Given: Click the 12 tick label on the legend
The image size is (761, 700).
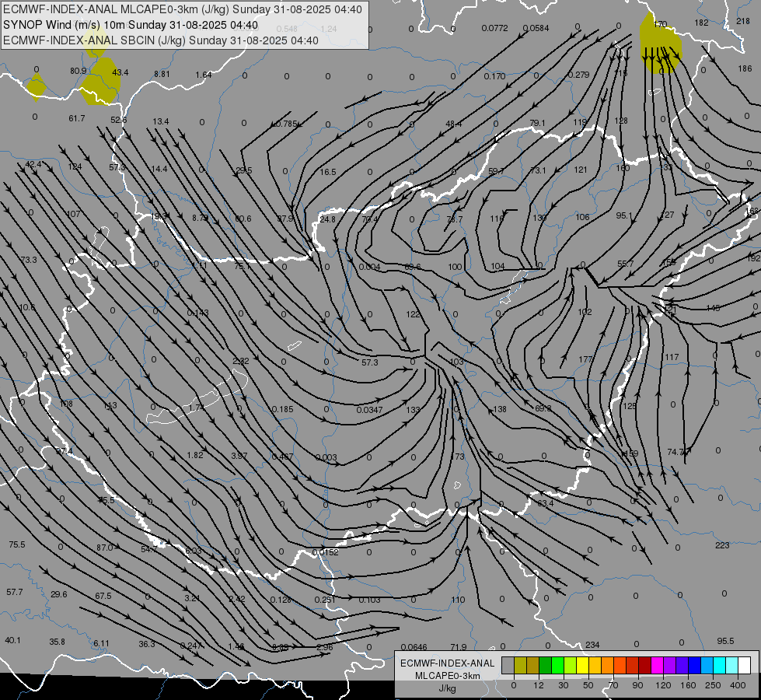Looking at the screenshot, I should (x=539, y=685).
